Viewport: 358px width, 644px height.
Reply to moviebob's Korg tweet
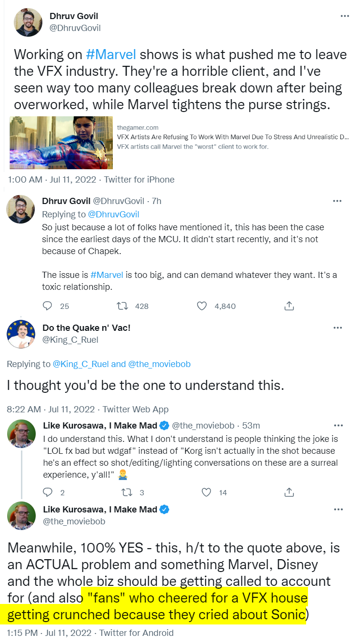[48, 492]
